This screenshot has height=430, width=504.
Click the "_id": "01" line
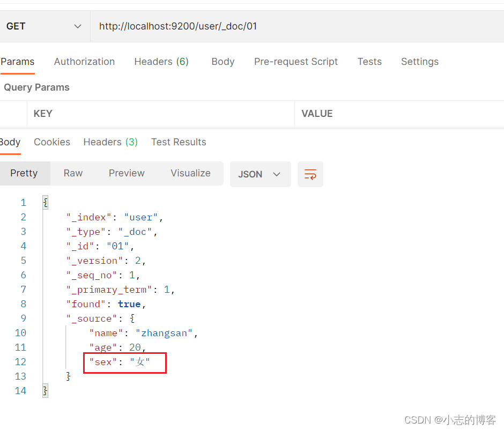(x=100, y=246)
